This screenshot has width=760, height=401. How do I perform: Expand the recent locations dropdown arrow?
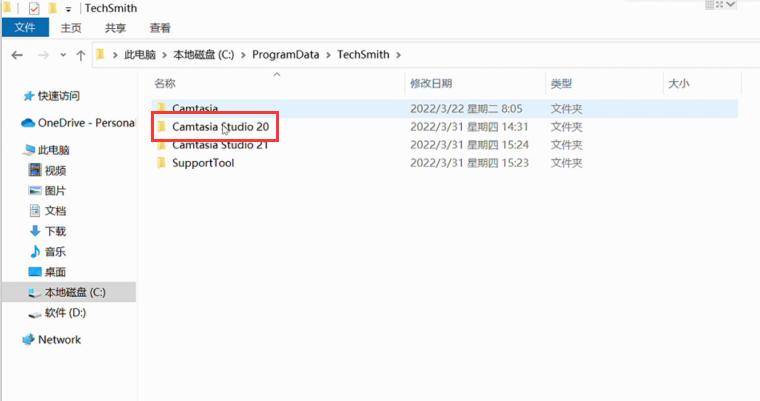coord(62,54)
